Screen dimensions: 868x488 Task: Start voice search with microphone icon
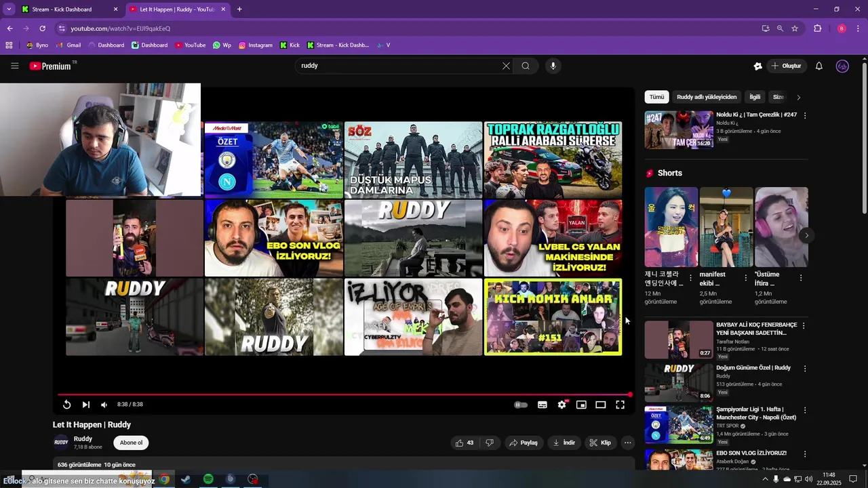(x=553, y=66)
